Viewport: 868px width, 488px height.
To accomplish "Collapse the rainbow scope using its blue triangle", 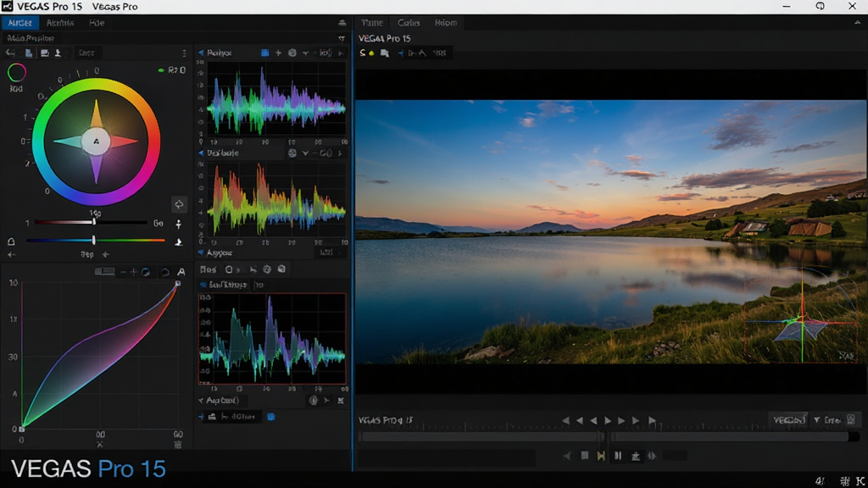I will tap(201, 152).
